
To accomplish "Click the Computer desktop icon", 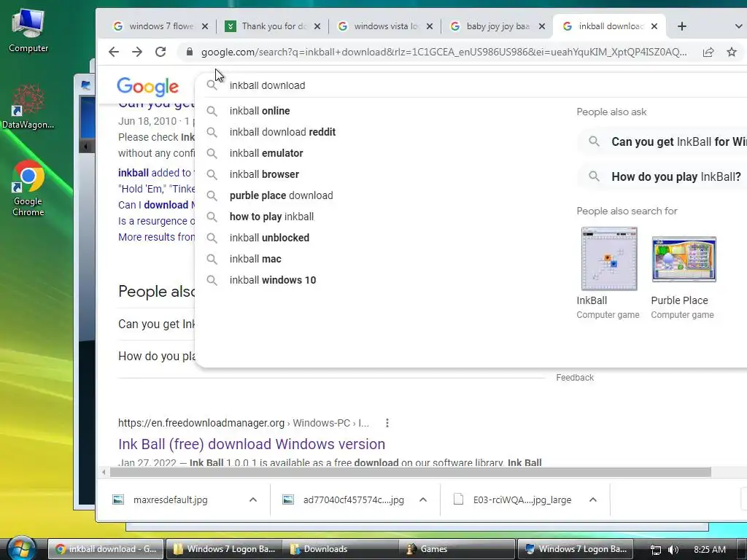I will point(28,31).
